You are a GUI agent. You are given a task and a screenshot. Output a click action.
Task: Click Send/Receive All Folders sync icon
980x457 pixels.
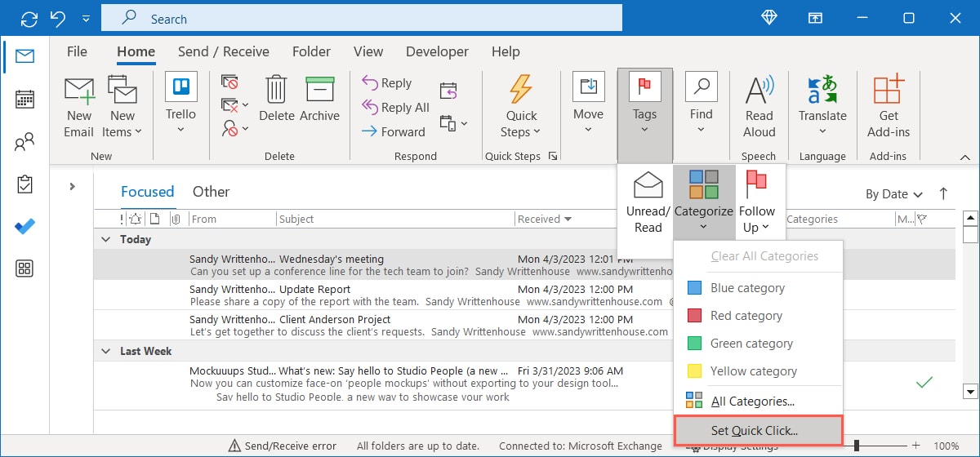[x=29, y=18]
